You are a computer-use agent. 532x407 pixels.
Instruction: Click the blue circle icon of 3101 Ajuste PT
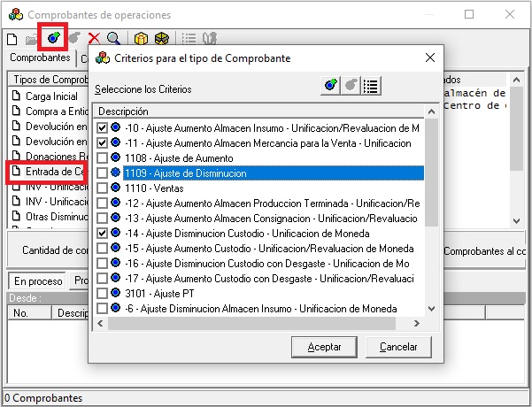point(116,293)
